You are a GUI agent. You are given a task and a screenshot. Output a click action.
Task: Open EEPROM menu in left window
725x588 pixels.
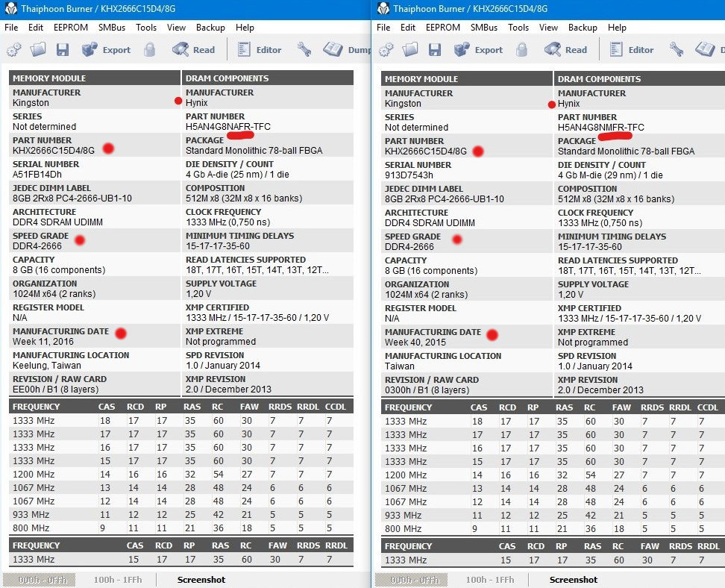tap(71, 28)
